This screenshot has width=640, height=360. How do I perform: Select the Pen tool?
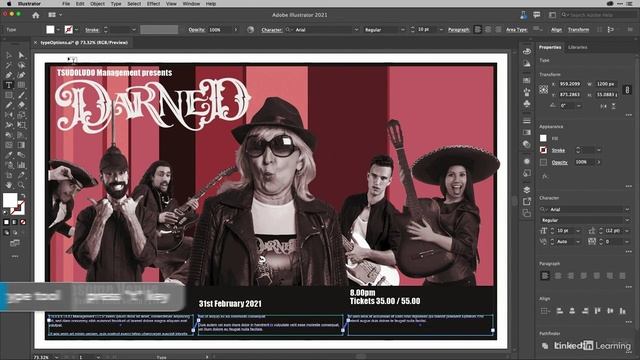coord(9,75)
